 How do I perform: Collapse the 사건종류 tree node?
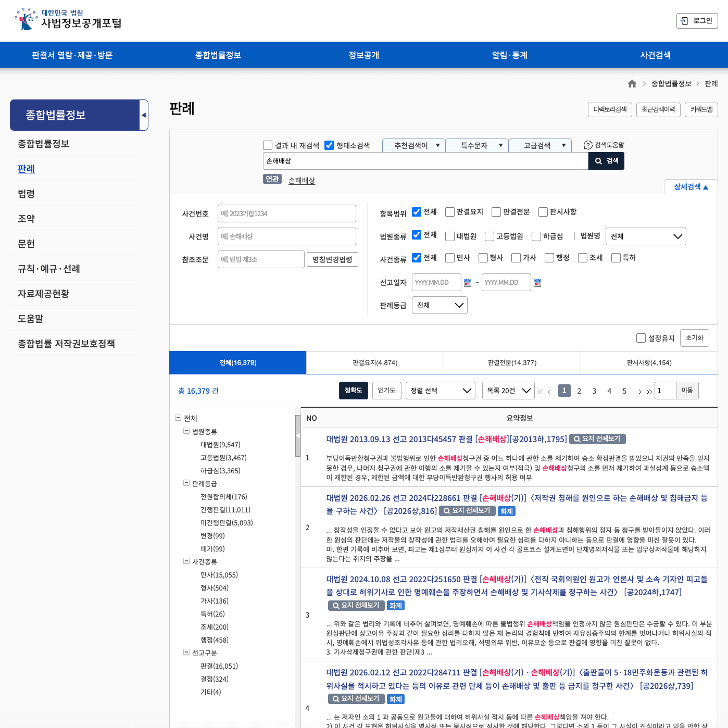click(186, 561)
